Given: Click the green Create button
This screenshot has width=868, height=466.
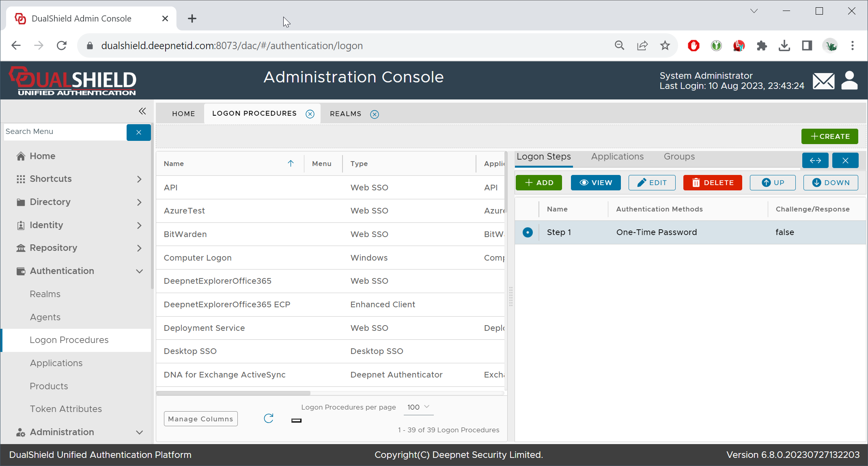Looking at the screenshot, I should (x=829, y=136).
